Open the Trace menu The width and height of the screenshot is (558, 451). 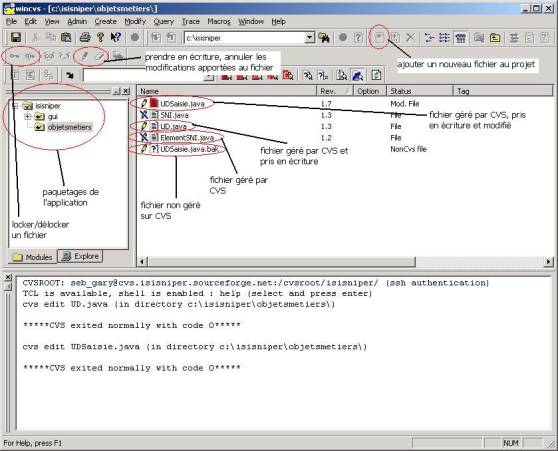[191, 22]
